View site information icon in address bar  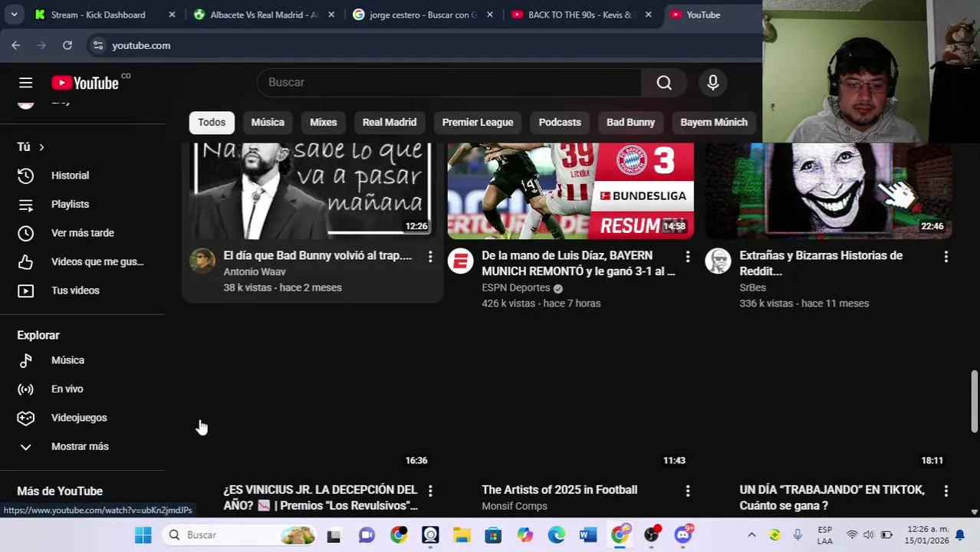tap(98, 45)
